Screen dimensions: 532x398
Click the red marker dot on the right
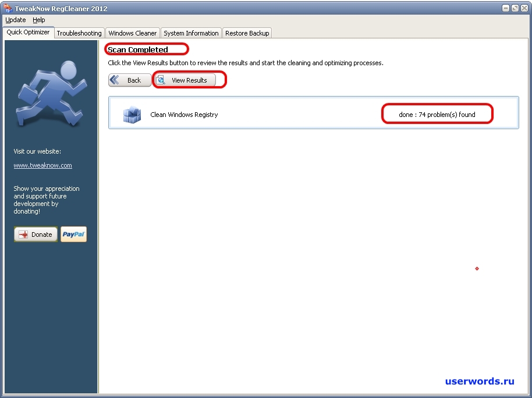[477, 269]
